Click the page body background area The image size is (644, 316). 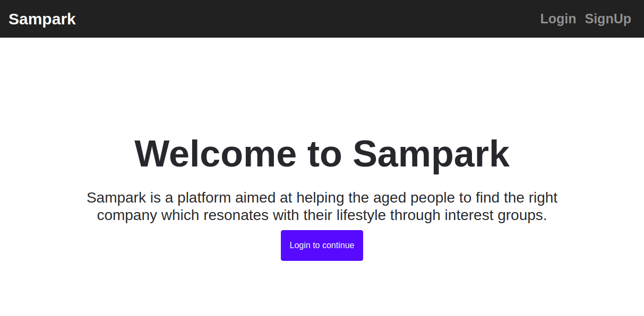pos(106,292)
